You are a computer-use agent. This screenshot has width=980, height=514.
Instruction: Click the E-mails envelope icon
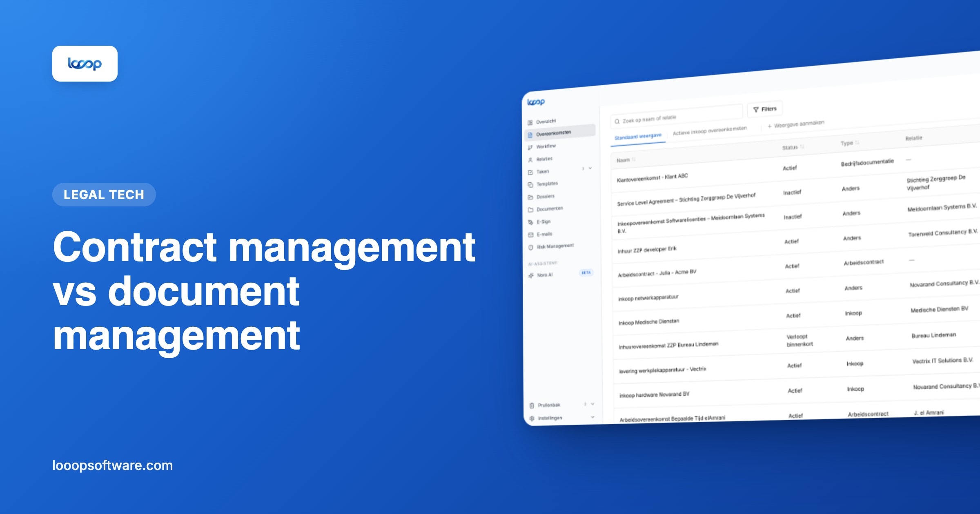pyautogui.click(x=531, y=235)
